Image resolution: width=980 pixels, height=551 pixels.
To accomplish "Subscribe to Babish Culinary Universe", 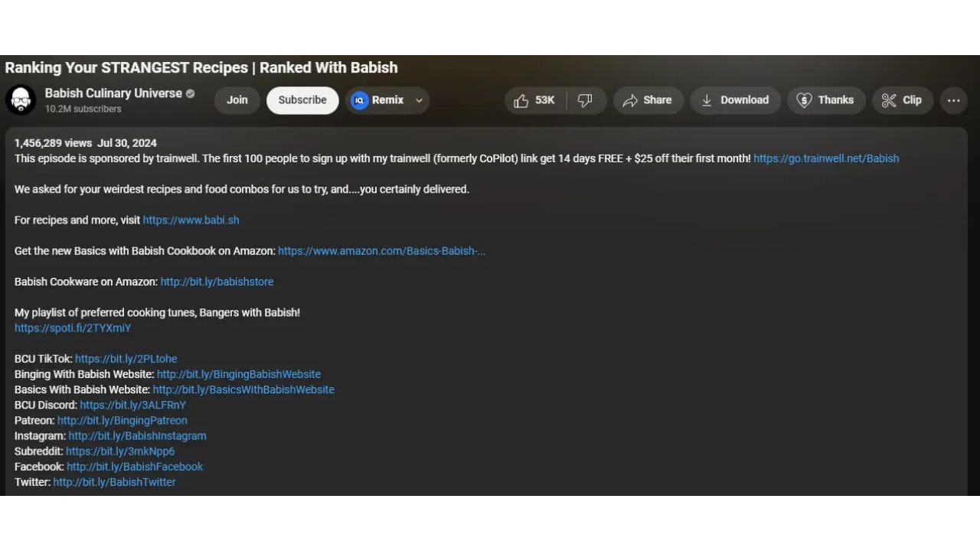I will click(302, 100).
